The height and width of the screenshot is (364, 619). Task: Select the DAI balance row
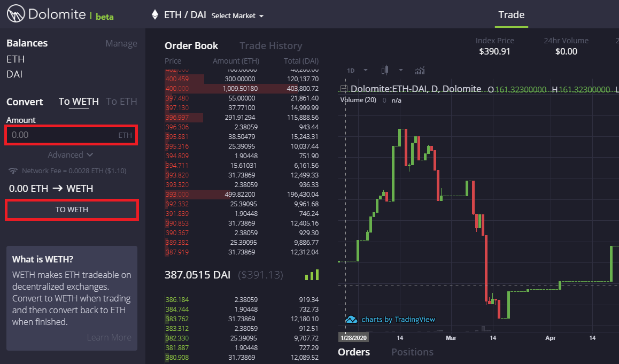14,74
